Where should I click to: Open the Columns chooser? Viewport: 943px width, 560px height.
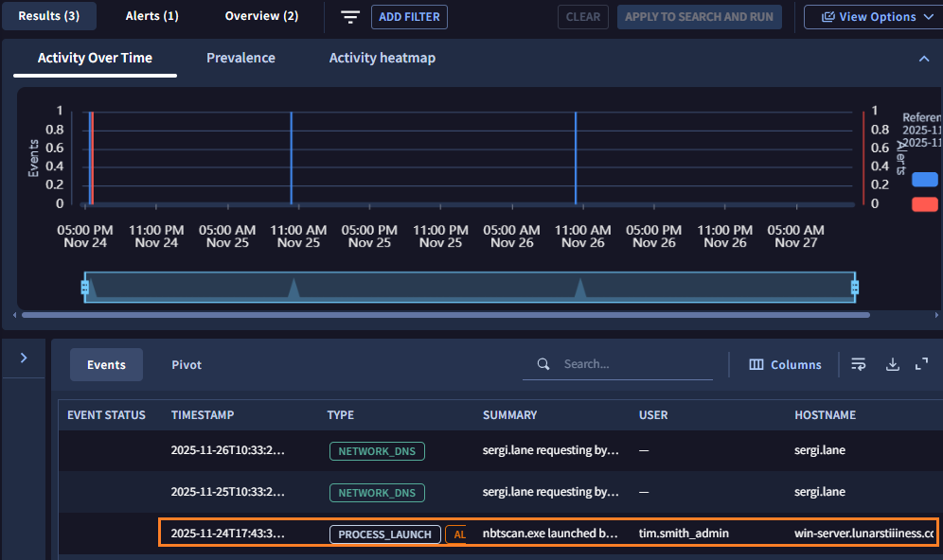tap(785, 364)
